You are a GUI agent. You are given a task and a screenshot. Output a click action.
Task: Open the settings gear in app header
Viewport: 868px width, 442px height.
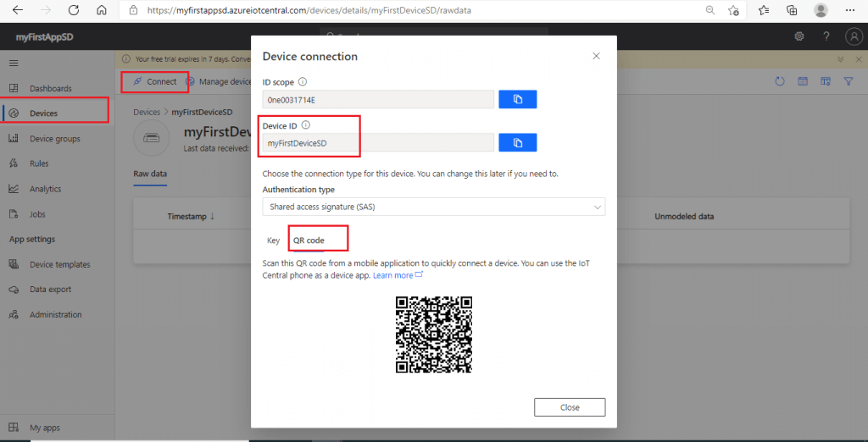coord(799,36)
